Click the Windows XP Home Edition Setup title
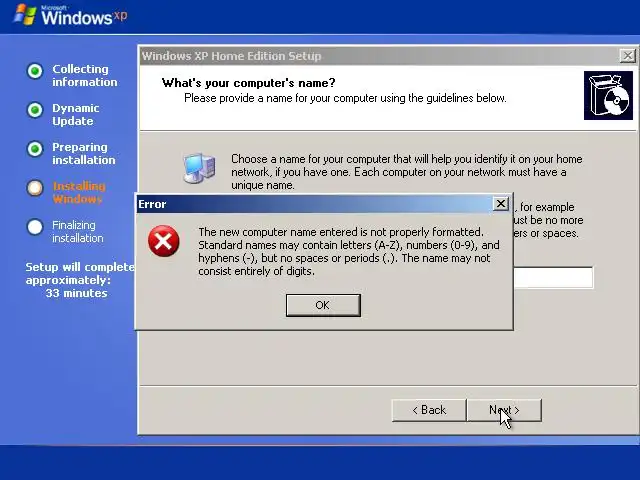 (231, 56)
